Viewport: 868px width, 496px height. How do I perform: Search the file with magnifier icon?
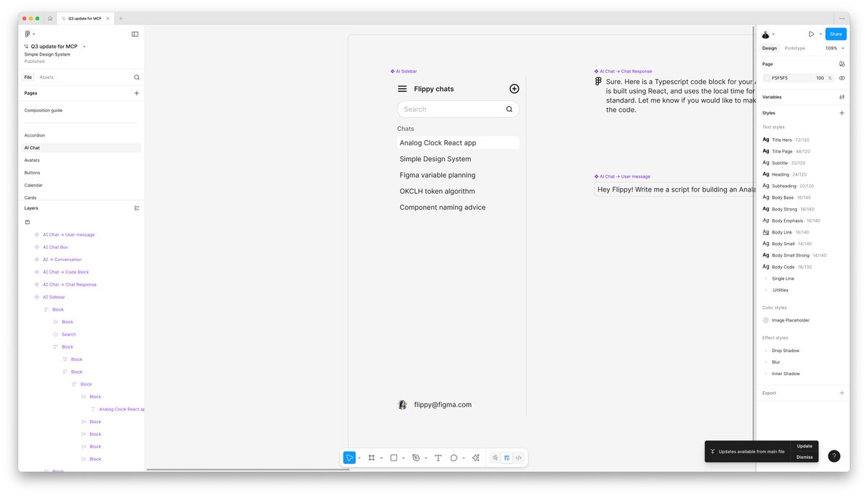click(137, 77)
